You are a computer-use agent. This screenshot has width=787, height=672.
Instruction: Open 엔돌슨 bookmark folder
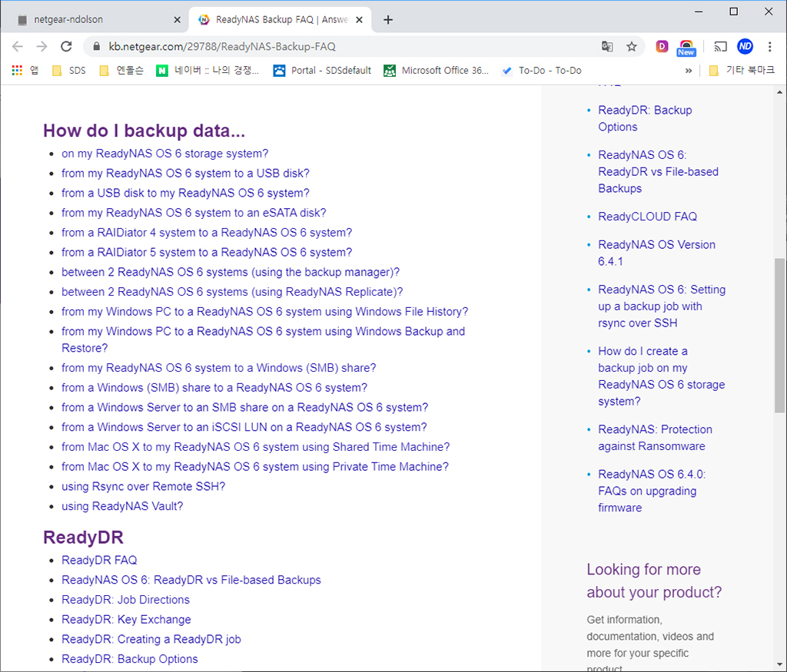121,70
